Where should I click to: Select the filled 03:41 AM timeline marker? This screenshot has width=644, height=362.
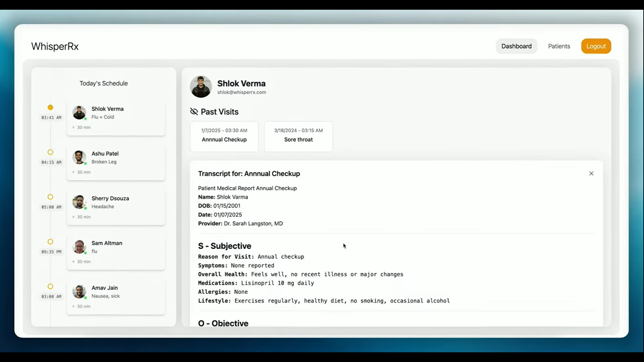[50, 108]
